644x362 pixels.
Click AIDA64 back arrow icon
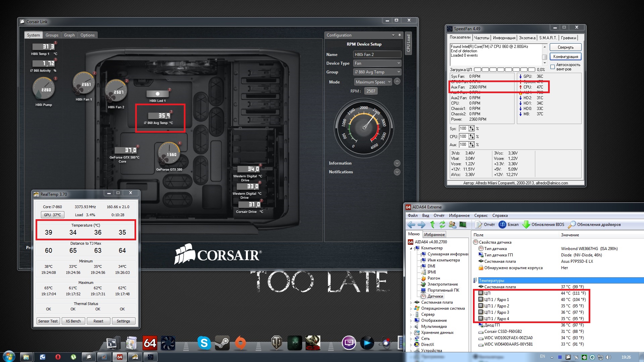tap(412, 225)
